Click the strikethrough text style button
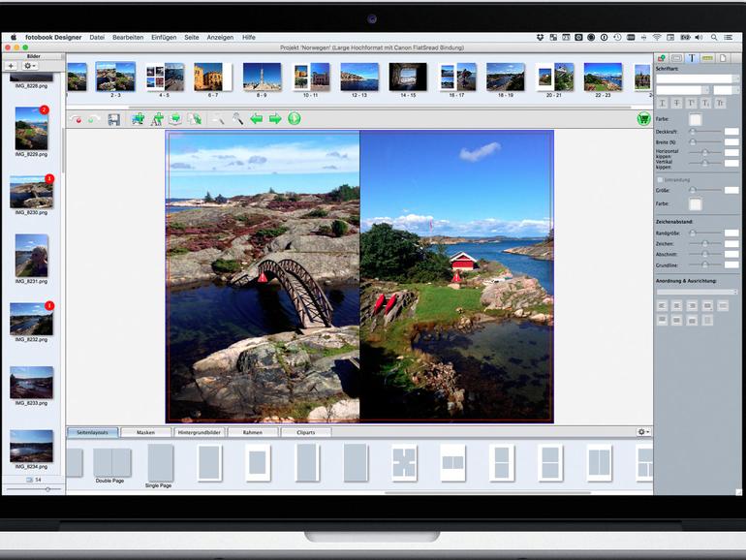 [676, 104]
